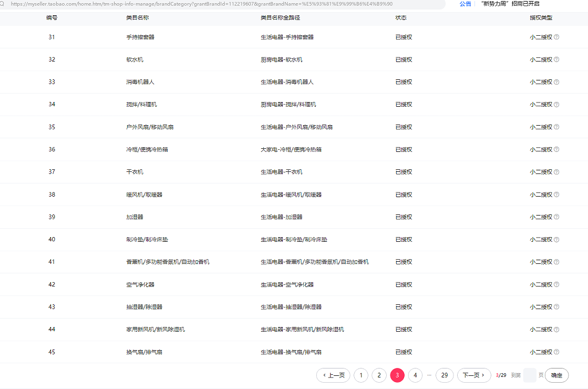Click help icon beside 小二授权 in row 43
The image size is (588, 389).
(556, 307)
